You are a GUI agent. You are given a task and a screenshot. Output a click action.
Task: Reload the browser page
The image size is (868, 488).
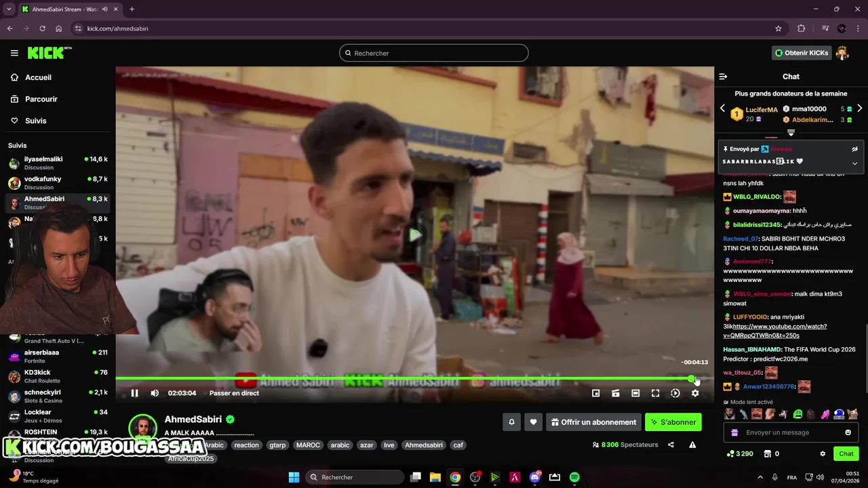pyautogui.click(x=42, y=28)
